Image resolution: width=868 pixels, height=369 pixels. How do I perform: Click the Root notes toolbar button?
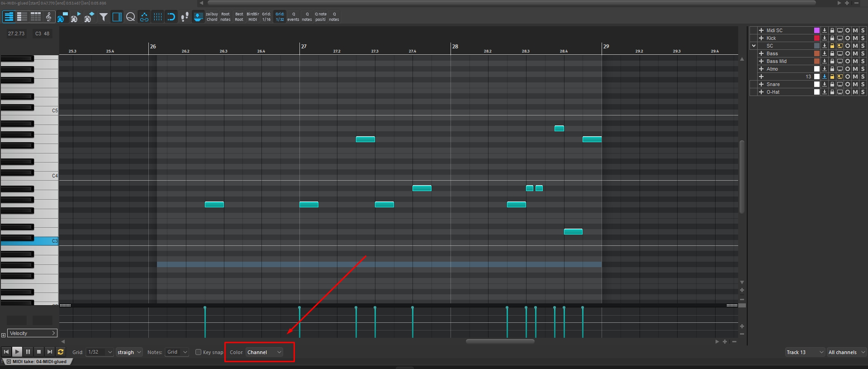click(225, 17)
